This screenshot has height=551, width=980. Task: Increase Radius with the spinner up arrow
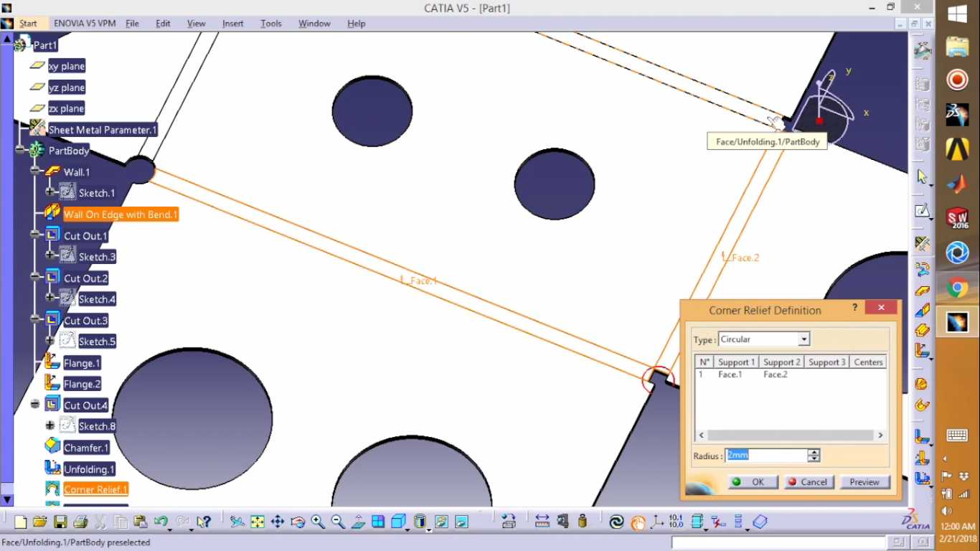point(814,452)
